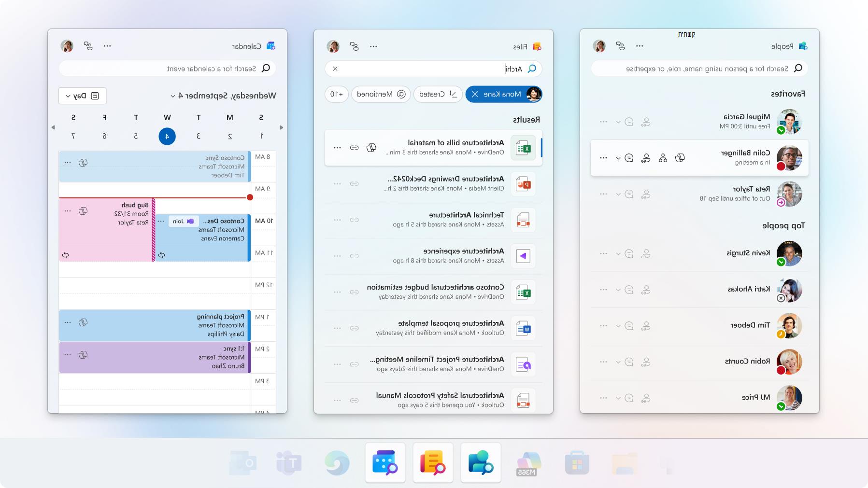
Task: Expand the chevron for Tim Deboer
Action: coord(618,326)
